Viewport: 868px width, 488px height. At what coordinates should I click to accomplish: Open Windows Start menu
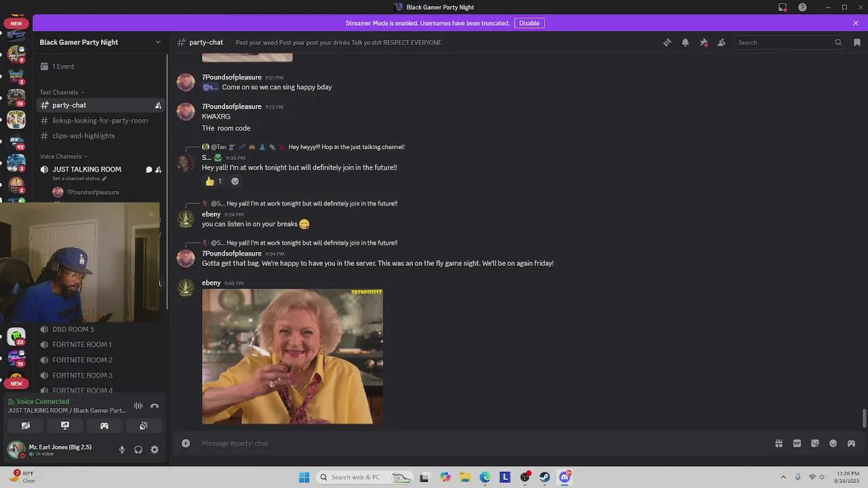pos(304,477)
